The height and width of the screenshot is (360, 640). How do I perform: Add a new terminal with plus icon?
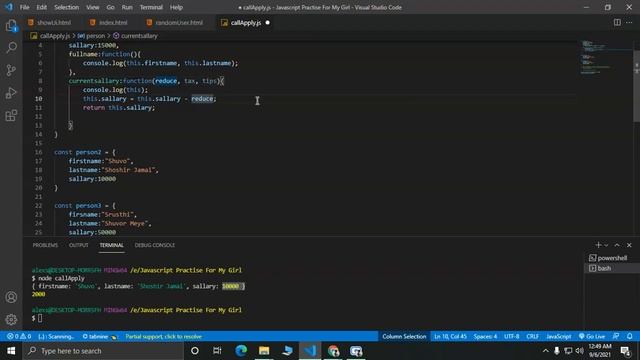pyautogui.click(x=598, y=245)
